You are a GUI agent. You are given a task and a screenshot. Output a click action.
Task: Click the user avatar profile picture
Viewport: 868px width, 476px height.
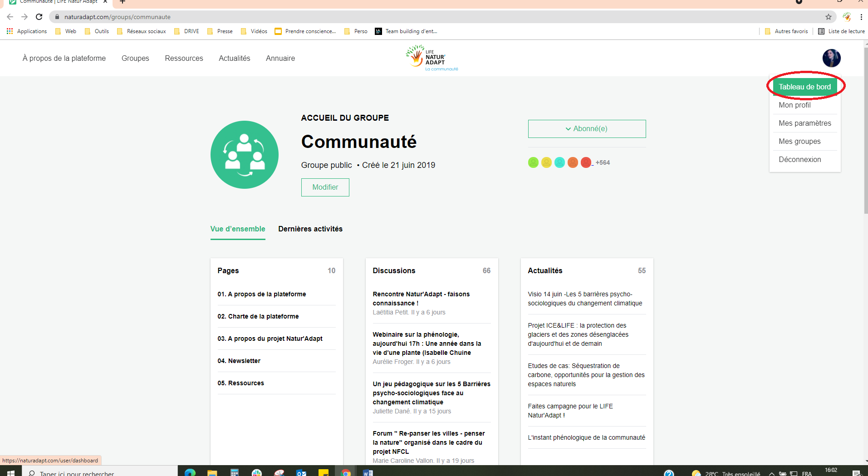pos(831,58)
